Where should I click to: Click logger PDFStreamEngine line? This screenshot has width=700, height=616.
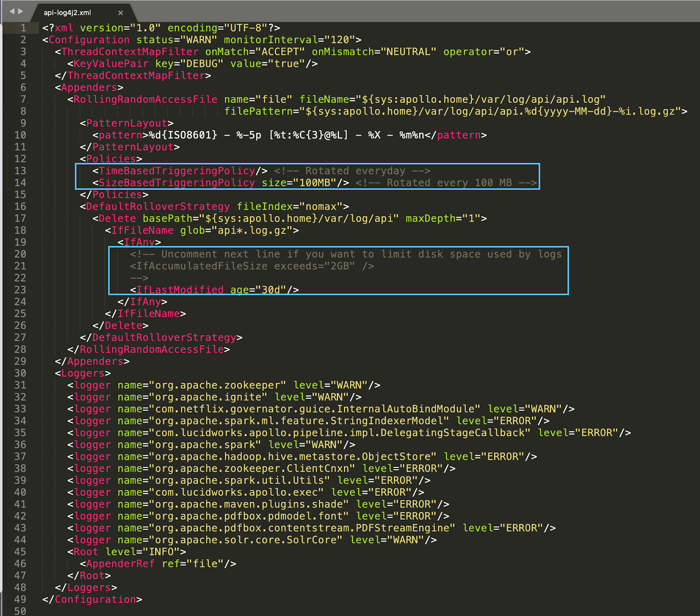[311, 528]
